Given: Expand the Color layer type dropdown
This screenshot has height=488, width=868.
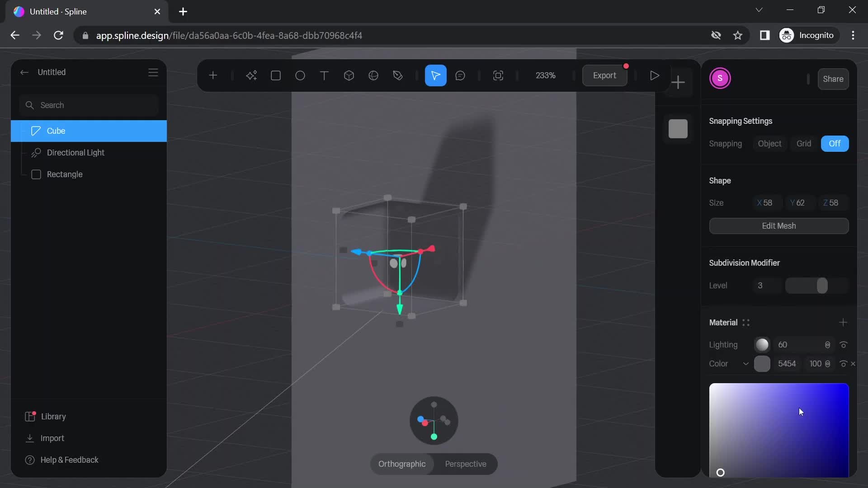Looking at the screenshot, I should pyautogui.click(x=745, y=364).
